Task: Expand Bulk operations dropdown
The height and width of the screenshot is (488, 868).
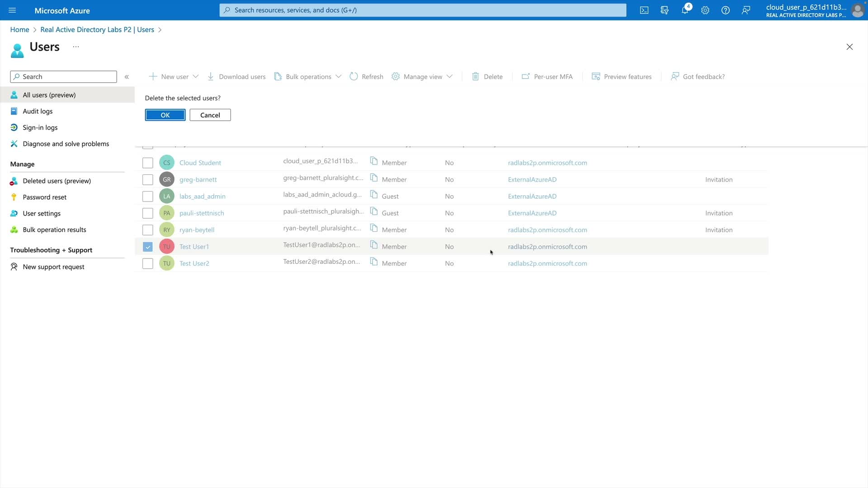Action: click(339, 76)
